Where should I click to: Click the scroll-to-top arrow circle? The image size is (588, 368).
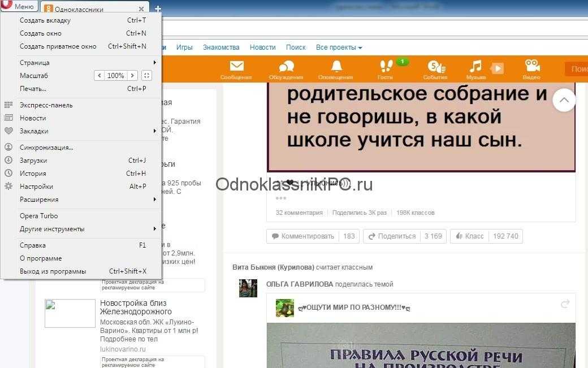click(x=564, y=101)
